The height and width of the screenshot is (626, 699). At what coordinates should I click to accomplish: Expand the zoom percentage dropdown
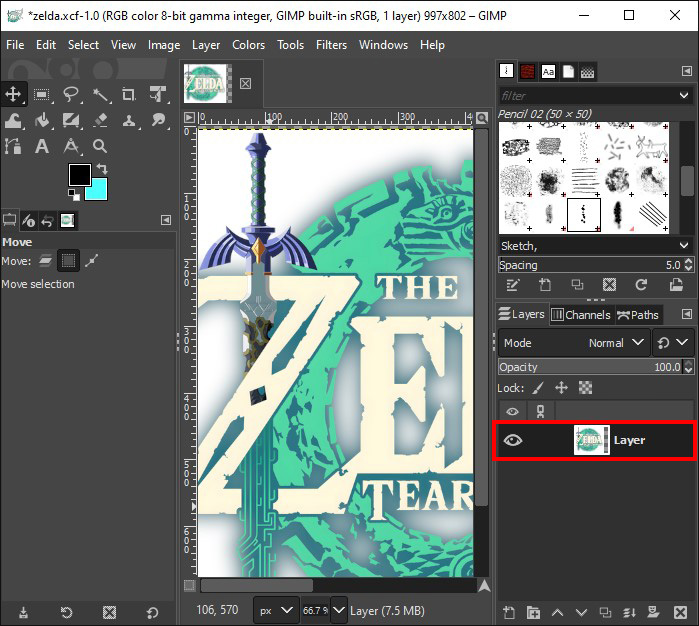339,609
